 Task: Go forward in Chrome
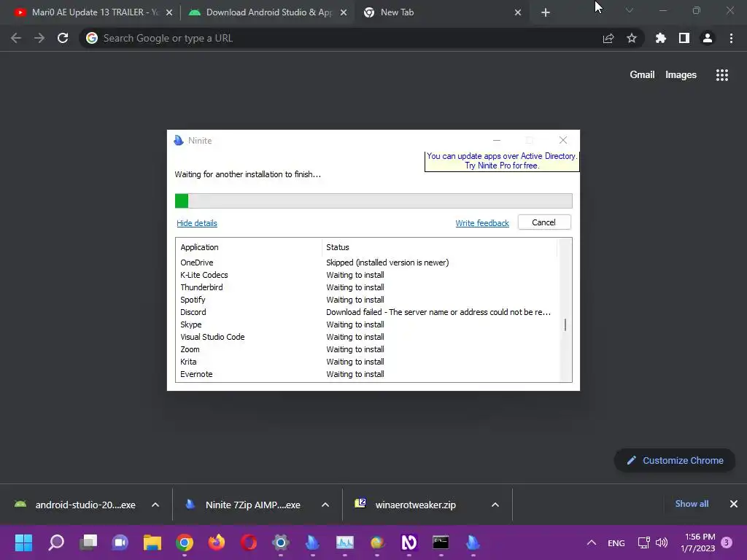pyautogui.click(x=39, y=38)
